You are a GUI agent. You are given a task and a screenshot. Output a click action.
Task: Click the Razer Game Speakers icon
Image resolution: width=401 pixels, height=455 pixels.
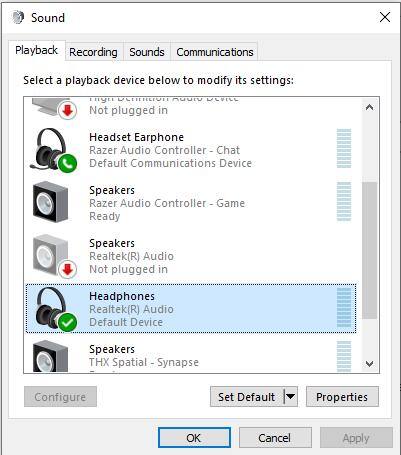[50, 202]
